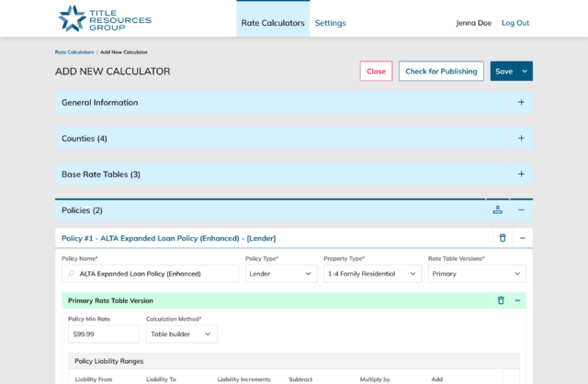Expand the Base Rate Tables (3) section
The width and height of the screenshot is (588, 384).
click(x=521, y=175)
